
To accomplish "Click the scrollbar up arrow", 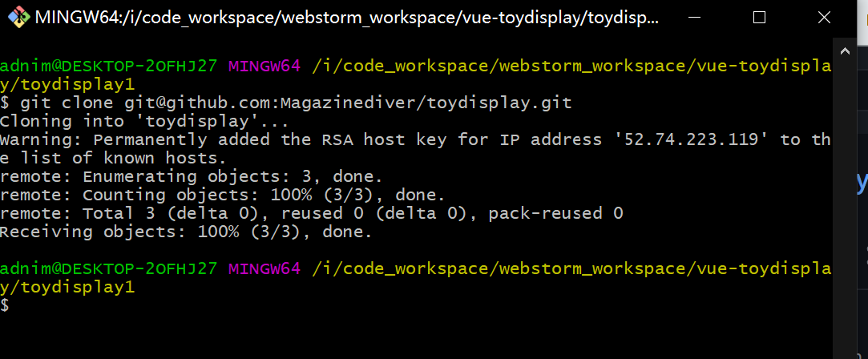I will click(844, 51).
